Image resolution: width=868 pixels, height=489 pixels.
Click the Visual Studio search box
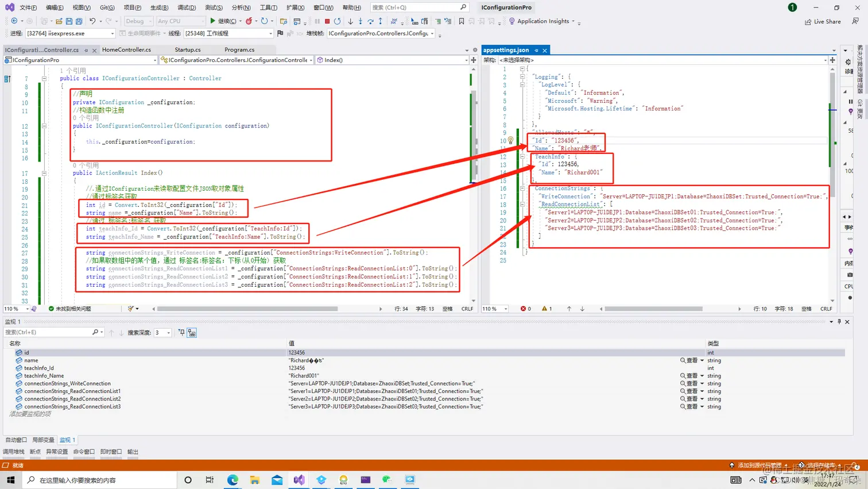419,7
